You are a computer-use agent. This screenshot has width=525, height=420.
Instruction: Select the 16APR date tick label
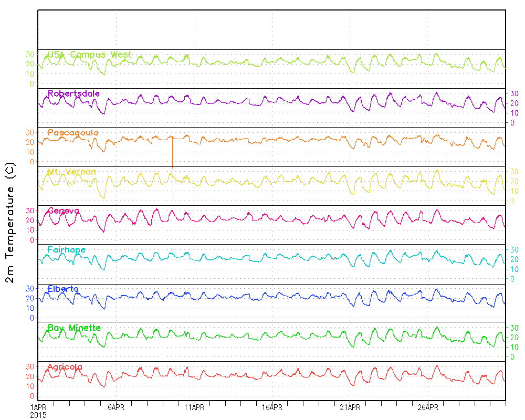pos(272,407)
